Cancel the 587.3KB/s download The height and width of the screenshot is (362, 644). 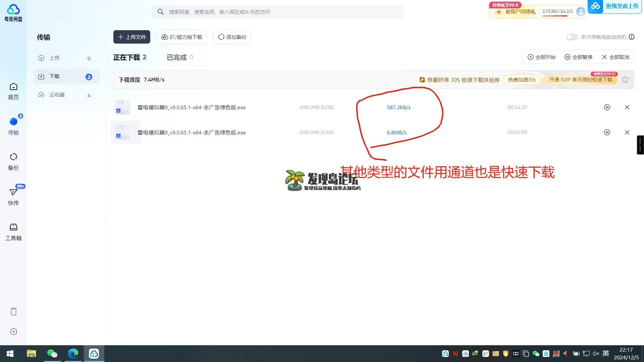point(627,107)
